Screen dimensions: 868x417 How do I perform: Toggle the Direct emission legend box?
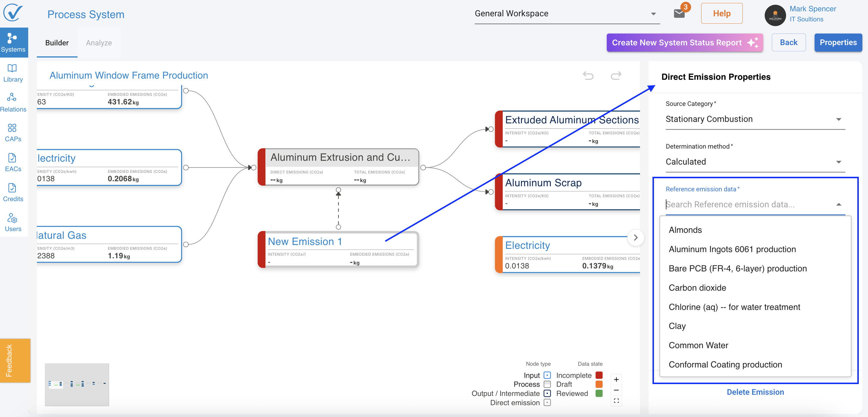(547, 402)
